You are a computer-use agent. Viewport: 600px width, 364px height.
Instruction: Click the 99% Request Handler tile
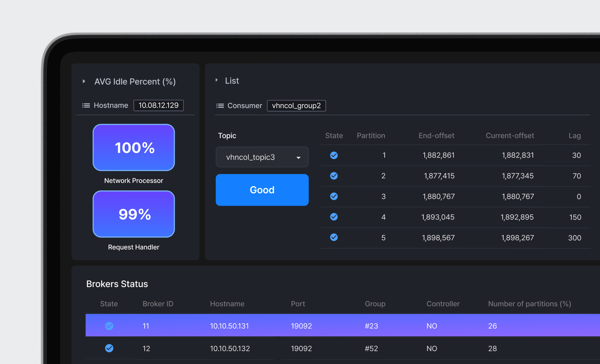coord(134,214)
